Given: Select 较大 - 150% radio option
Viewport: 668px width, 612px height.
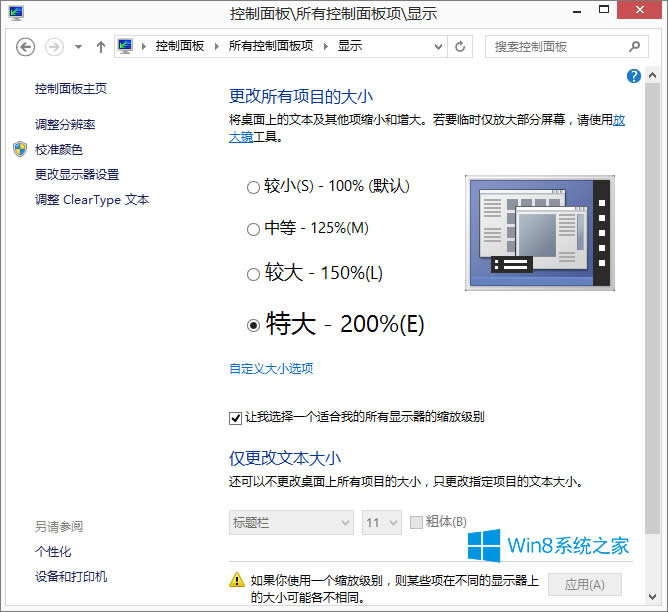Looking at the screenshot, I should pos(253,274).
